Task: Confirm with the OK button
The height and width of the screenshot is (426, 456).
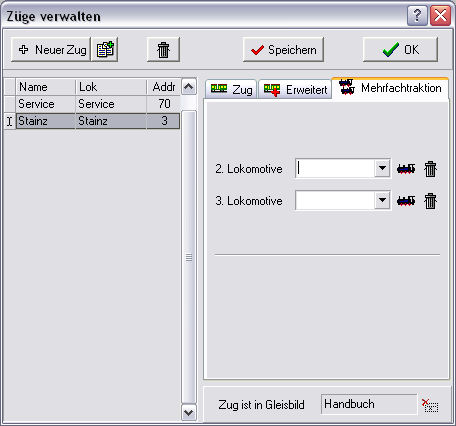Action: click(x=400, y=50)
